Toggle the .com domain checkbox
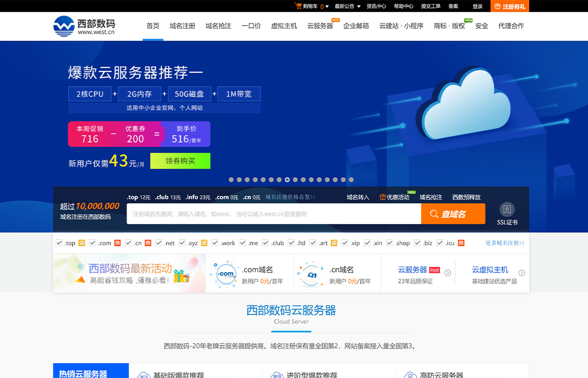Viewport: 588px width, 378px height. (92, 243)
